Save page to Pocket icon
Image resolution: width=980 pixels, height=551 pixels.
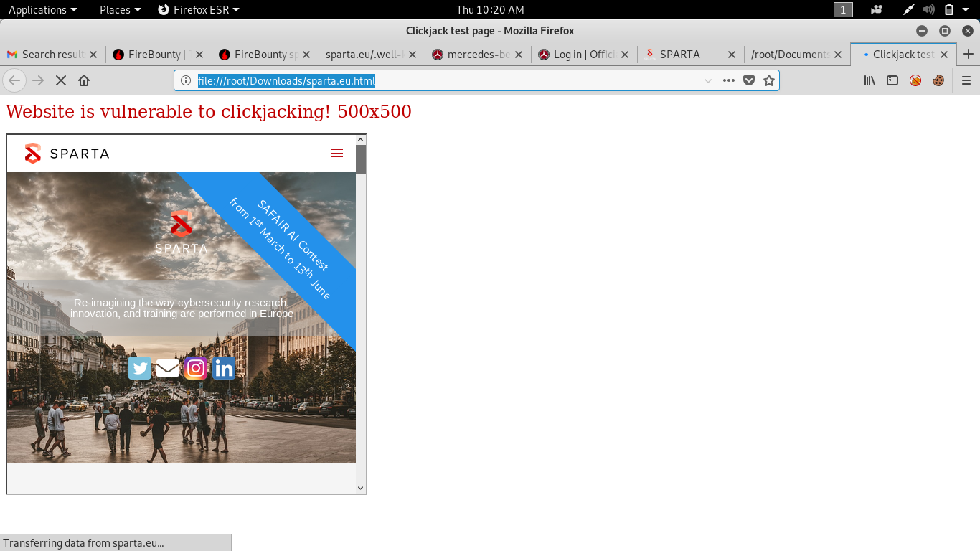[749, 80]
